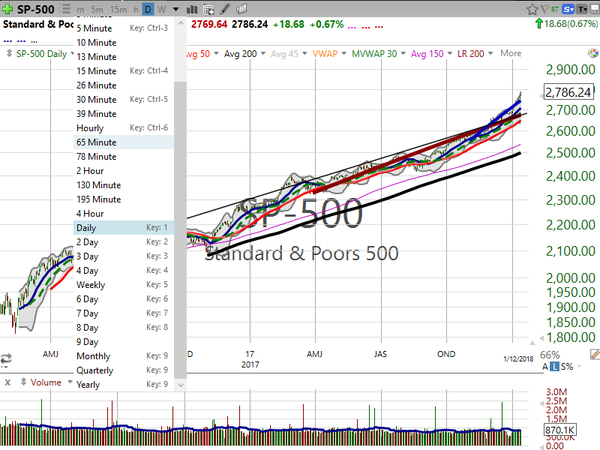Expand the LR 200 indicator dropdown

coord(491,54)
